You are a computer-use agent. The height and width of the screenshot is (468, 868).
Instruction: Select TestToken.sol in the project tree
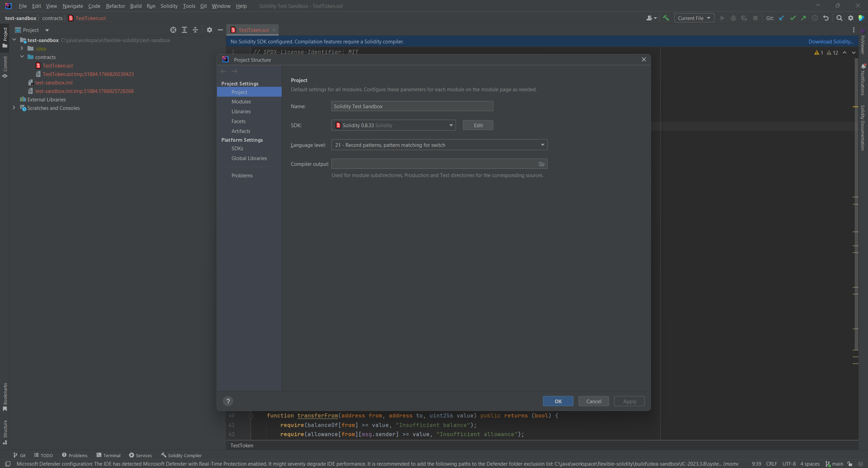pyautogui.click(x=58, y=65)
